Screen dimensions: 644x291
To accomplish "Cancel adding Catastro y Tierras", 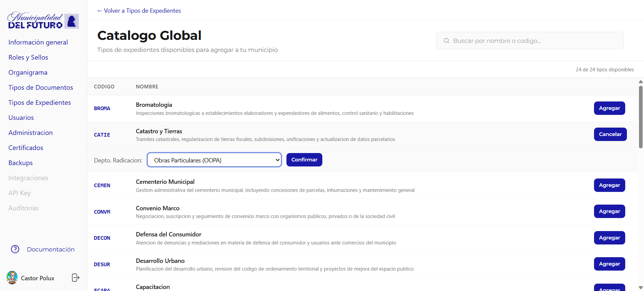I will tap(610, 134).
